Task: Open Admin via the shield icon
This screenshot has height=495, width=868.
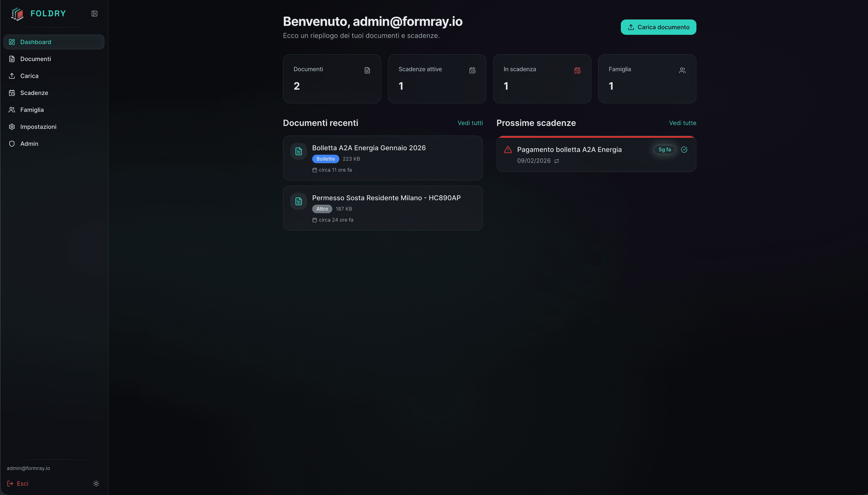Action: tap(12, 143)
